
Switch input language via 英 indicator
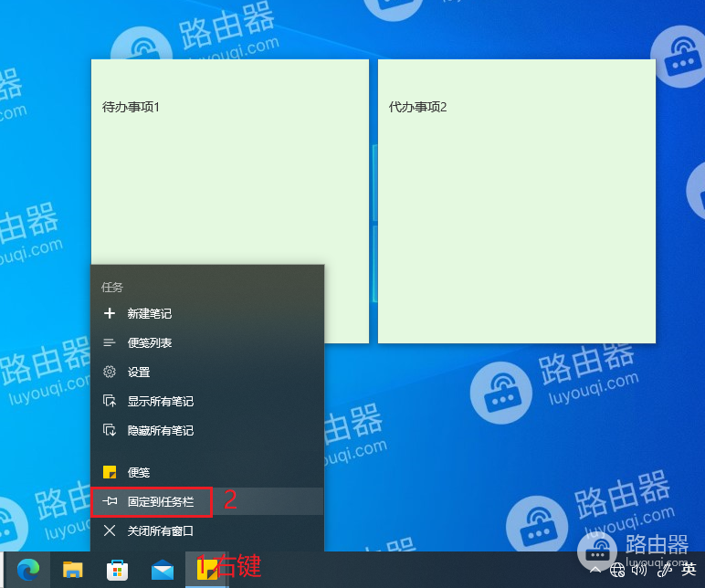tap(689, 570)
